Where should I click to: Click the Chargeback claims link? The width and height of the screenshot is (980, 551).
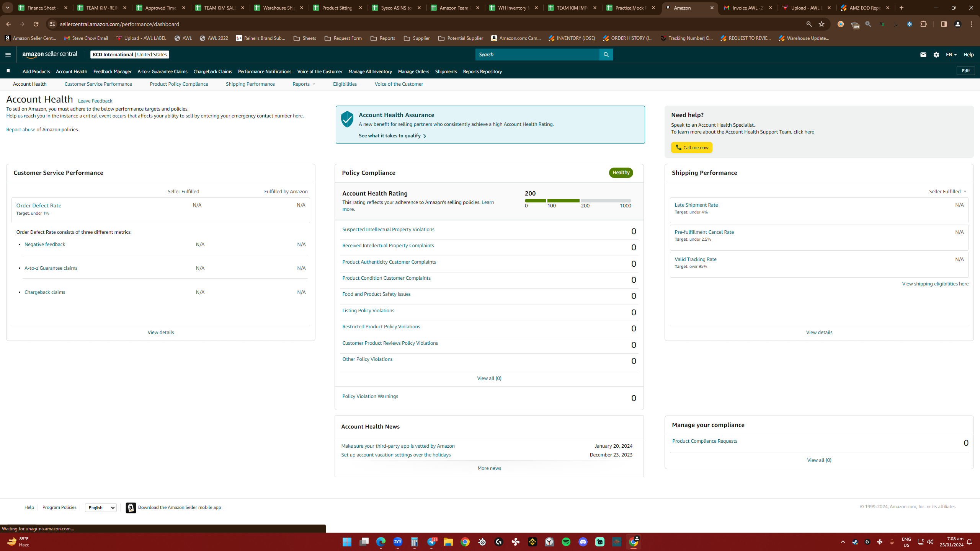pos(45,292)
